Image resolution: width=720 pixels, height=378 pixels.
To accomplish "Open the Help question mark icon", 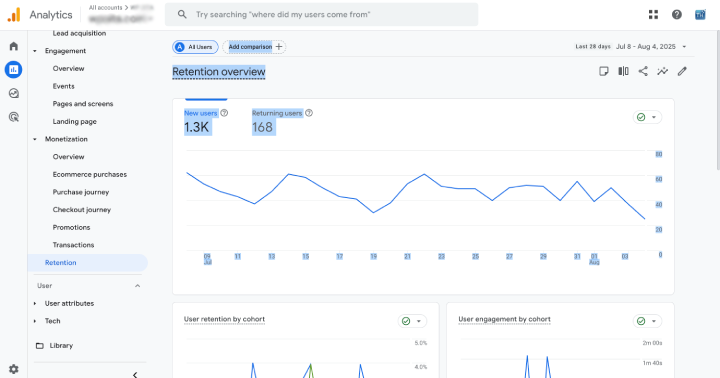I will point(677,15).
